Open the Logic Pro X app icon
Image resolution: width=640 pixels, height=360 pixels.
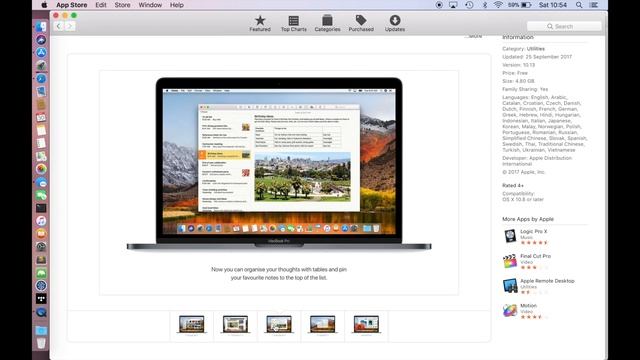coord(510,236)
